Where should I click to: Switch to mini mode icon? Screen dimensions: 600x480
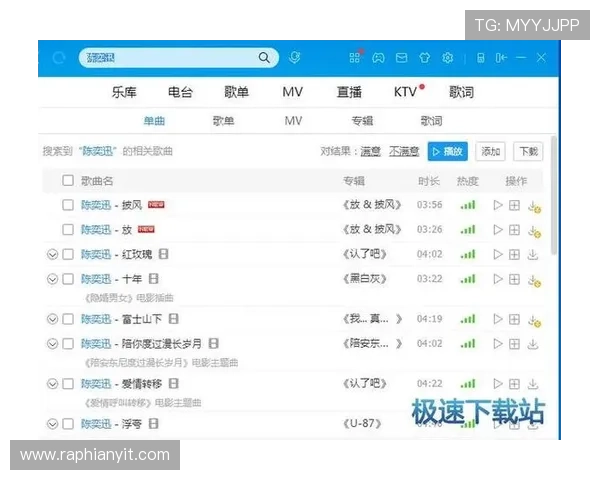501,58
